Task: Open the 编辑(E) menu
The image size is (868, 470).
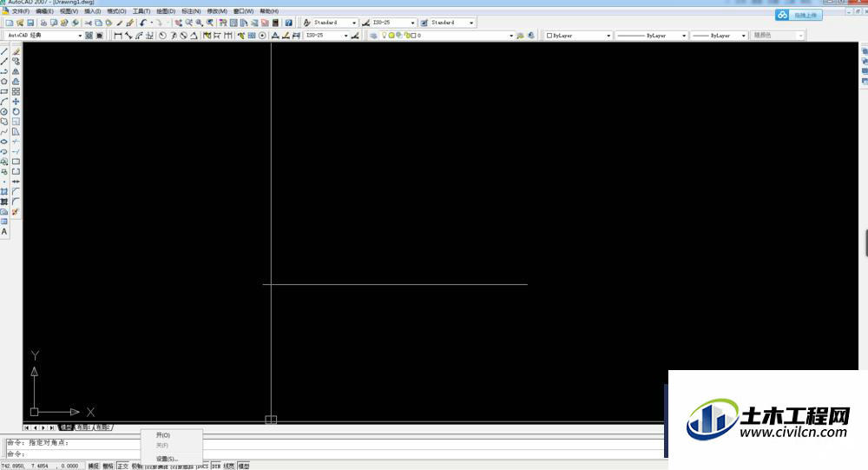Action: [44, 11]
